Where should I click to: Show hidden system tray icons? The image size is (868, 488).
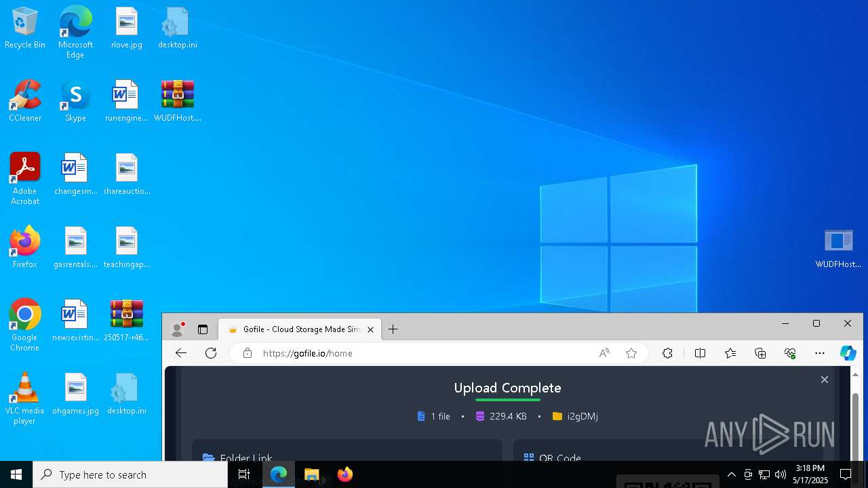tap(731, 474)
